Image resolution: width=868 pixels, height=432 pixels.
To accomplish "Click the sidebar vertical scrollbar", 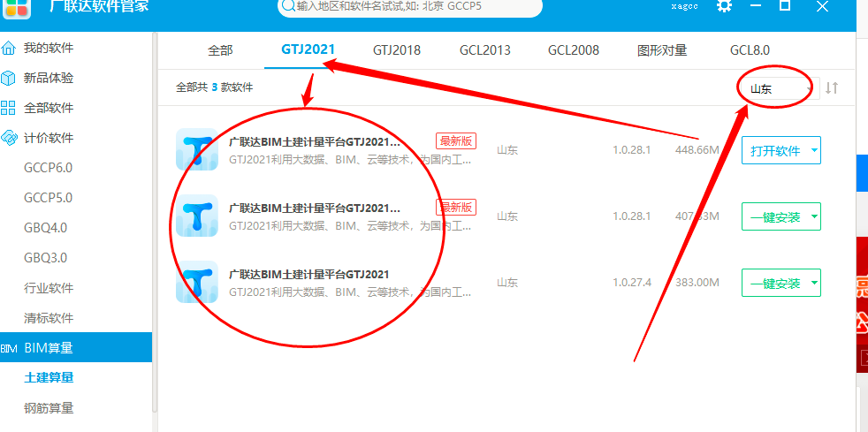I will pyautogui.click(x=155, y=221).
